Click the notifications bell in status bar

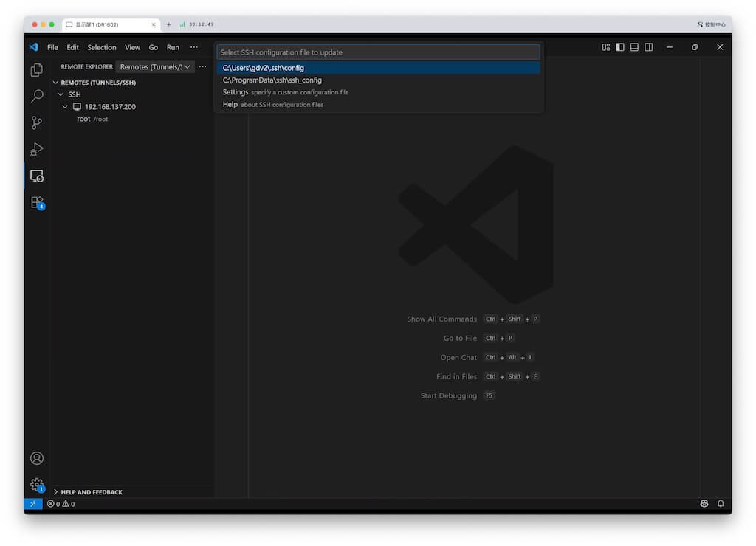coord(721,503)
